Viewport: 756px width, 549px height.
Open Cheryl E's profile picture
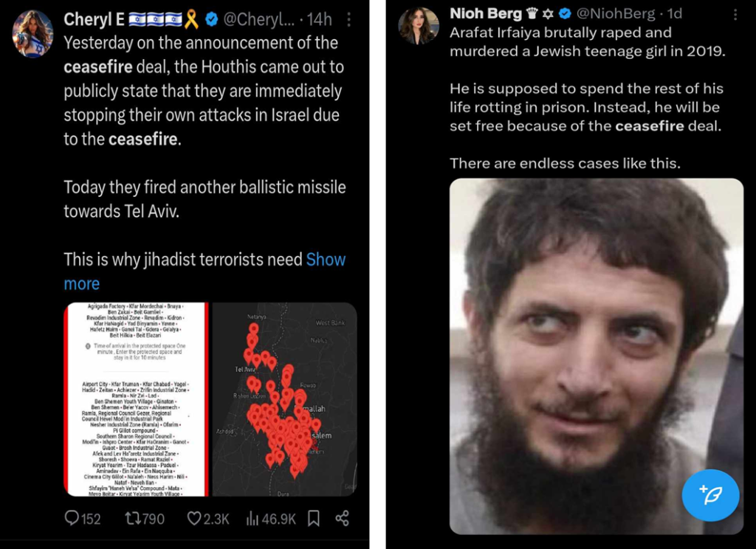(x=32, y=33)
